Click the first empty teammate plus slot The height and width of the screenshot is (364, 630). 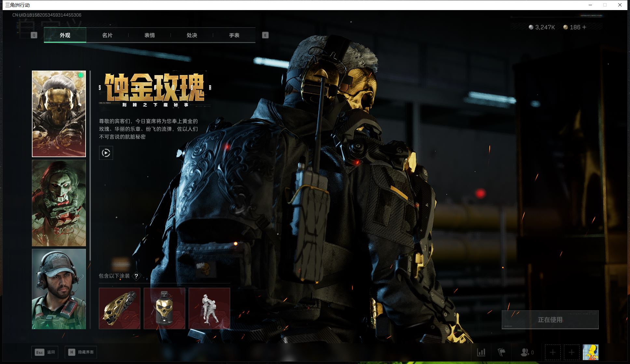[x=553, y=352]
